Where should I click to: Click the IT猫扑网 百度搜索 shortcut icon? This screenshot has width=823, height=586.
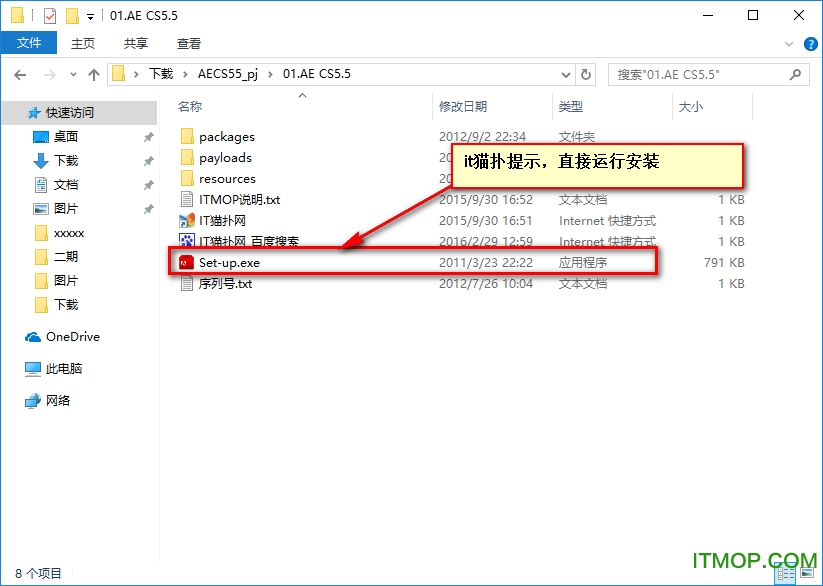[x=187, y=241]
